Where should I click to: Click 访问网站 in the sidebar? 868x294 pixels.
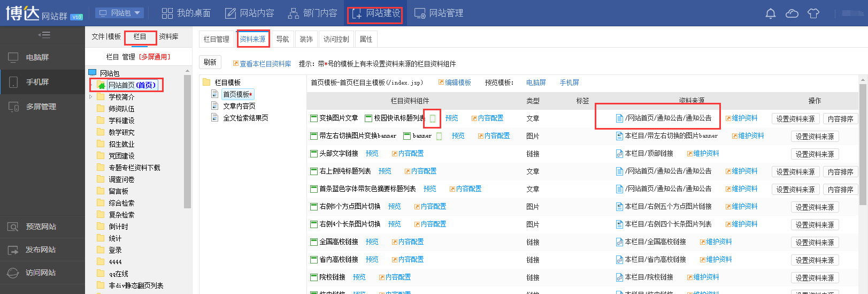tap(42, 273)
